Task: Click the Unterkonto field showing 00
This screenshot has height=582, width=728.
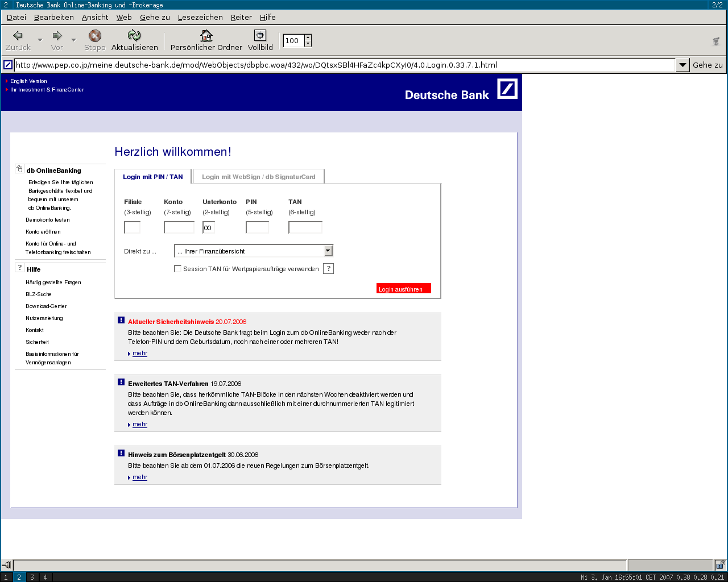Action: [x=209, y=227]
